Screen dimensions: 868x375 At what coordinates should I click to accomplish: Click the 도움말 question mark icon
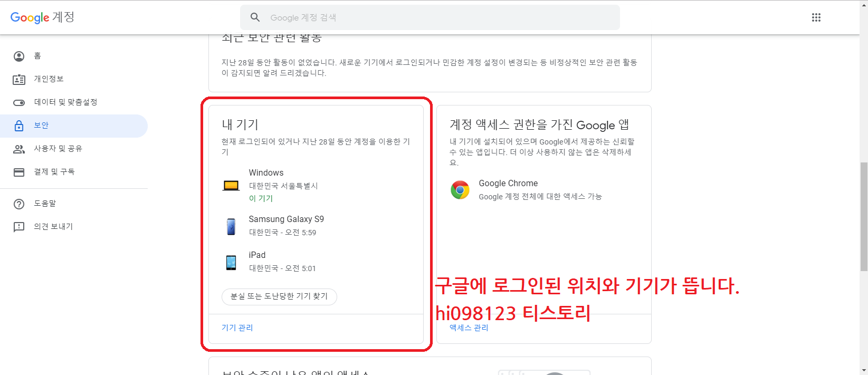pyautogui.click(x=19, y=204)
